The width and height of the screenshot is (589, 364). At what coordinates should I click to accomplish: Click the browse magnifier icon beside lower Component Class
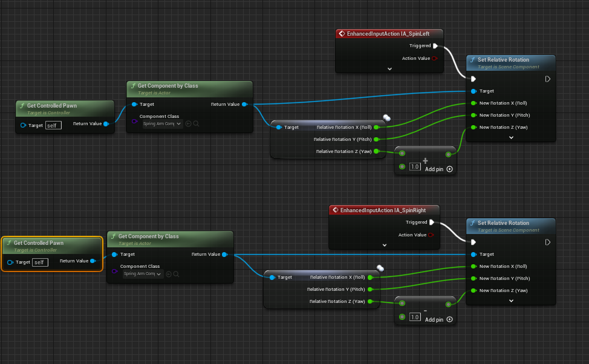click(177, 274)
